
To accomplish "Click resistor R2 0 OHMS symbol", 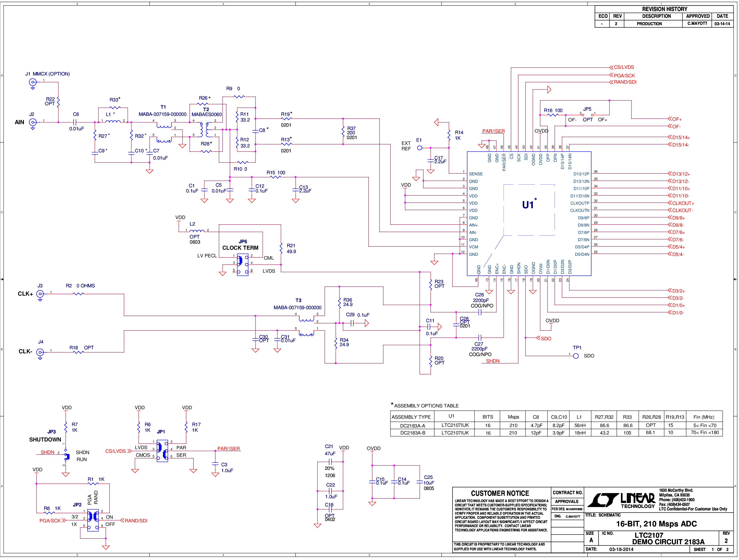I will (x=78, y=294).
